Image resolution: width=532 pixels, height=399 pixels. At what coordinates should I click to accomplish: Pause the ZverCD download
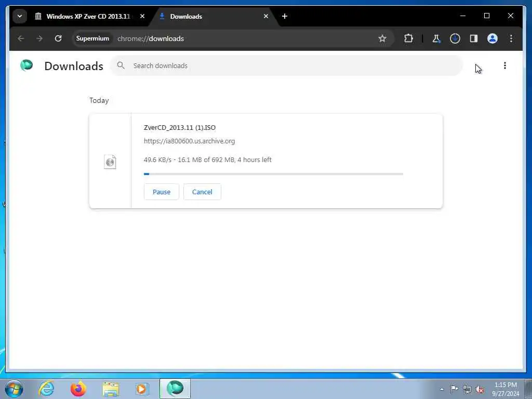point(162,192)
